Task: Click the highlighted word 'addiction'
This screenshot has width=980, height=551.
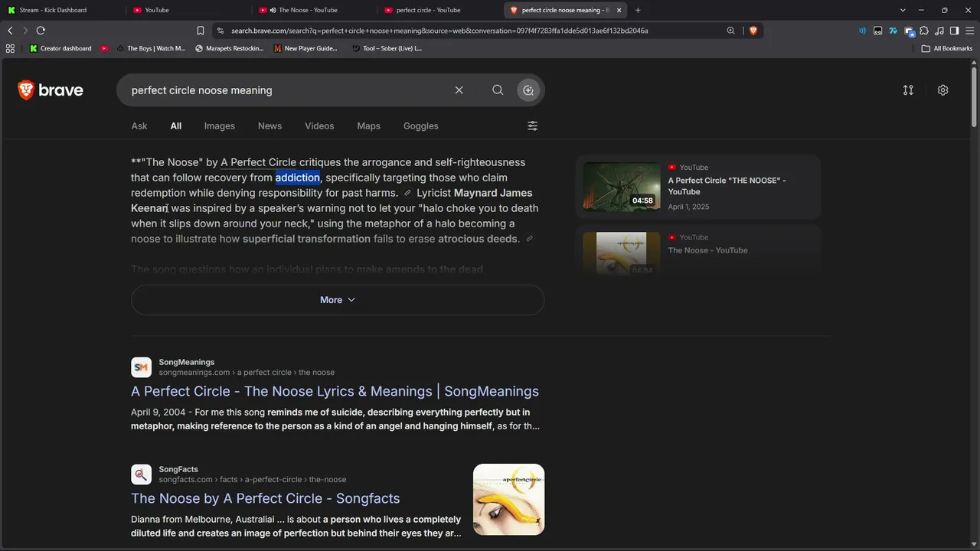Action: [x=298, y=178]
